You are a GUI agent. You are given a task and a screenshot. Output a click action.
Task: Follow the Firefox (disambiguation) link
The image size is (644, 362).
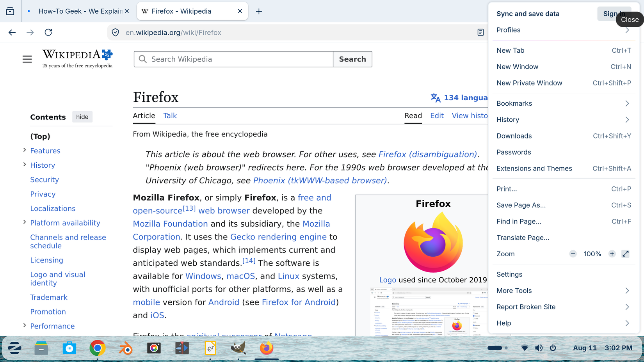pos(428,154)
